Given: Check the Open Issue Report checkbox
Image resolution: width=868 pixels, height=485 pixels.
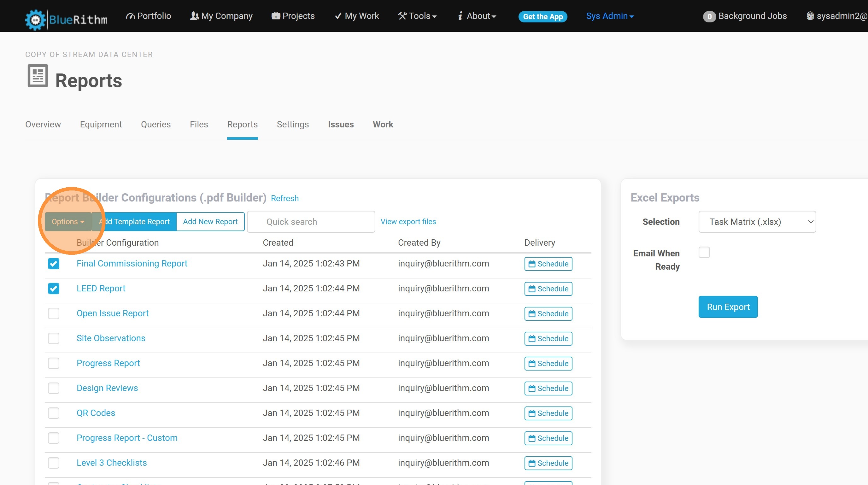Looking at the screenshot, I should click(54, 313).
